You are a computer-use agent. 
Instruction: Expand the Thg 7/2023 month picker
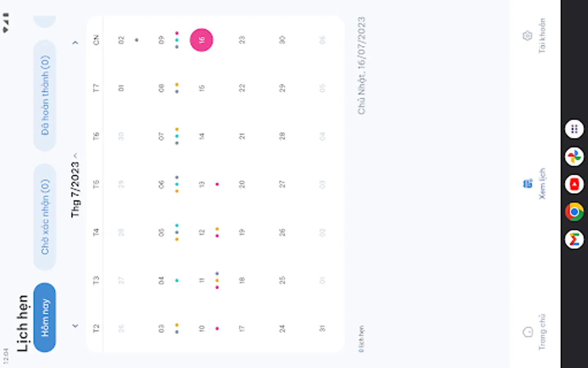75,186
